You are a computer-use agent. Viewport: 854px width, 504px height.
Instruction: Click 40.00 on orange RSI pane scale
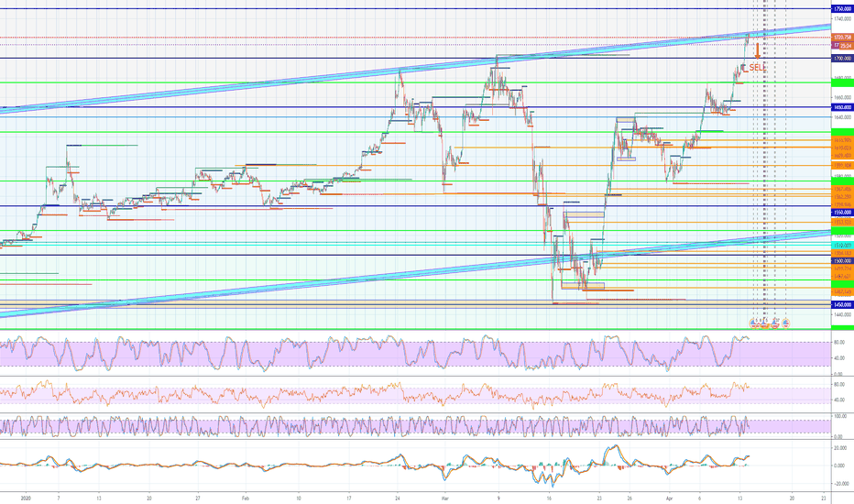[839, 400]
